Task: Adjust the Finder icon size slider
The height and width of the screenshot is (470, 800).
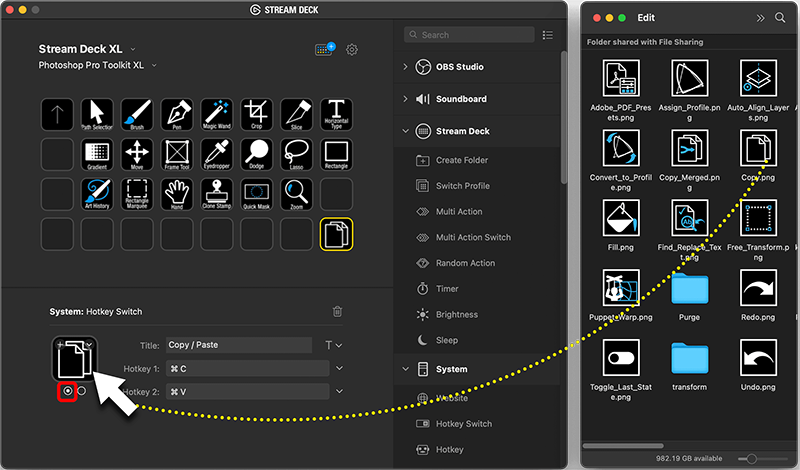Action: point(751,458)
